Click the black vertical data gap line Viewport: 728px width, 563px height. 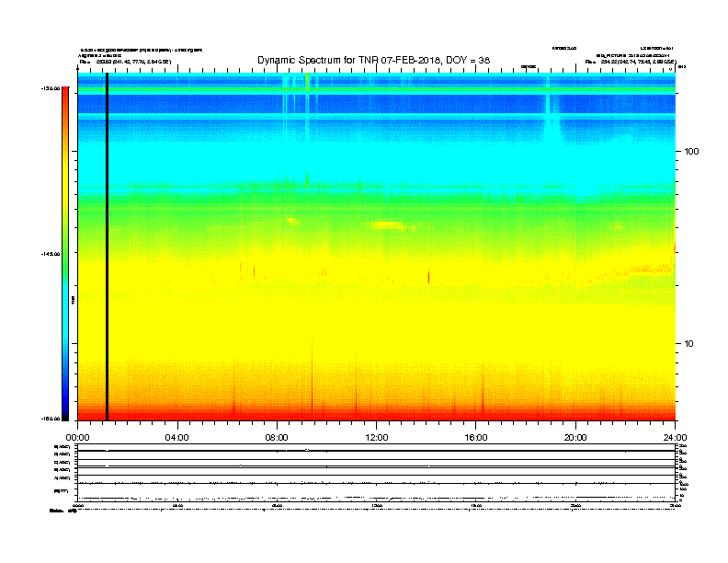(x=107, y=247)
